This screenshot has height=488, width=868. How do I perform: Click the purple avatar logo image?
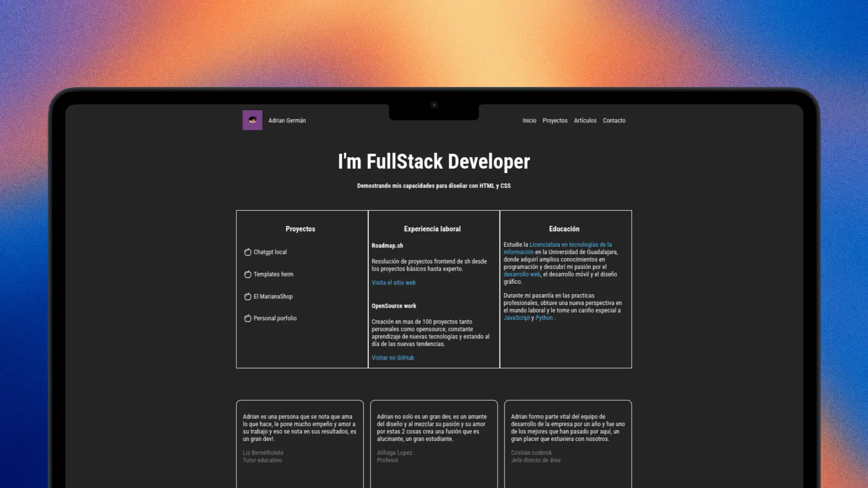click(252, 120)
